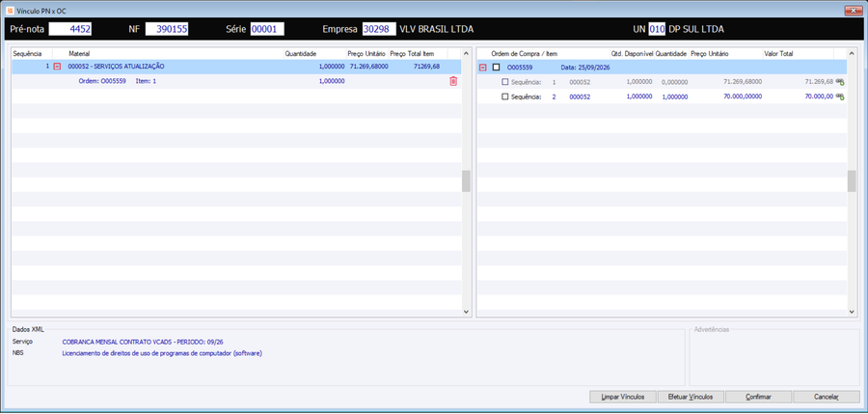Delete the Ordem O005559 link with trash icon
Image resolution: width=868 pixels, height=414 pixels.
tap(453, 81)
